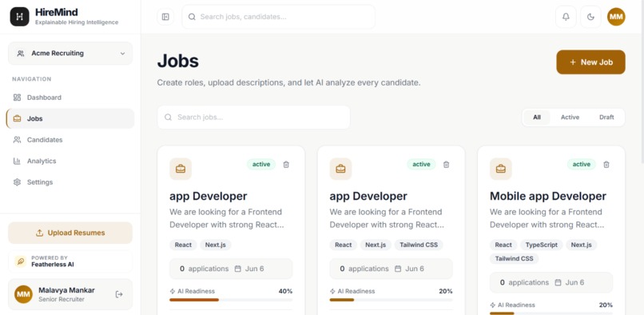Open the Mobile app Developer job title

(548, 196)
